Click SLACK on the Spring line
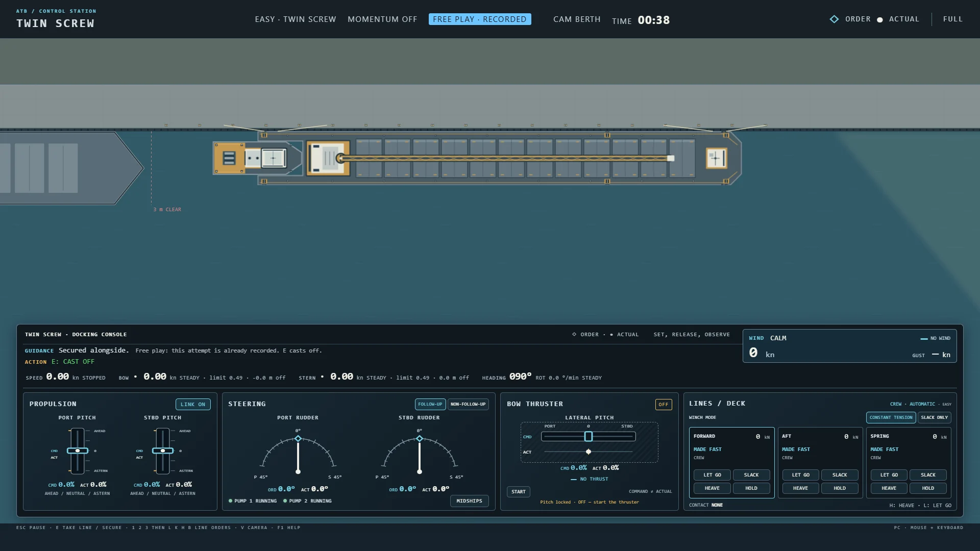Image resolution: width=980 pixels, height=551 pixels. pyautogui.click(x=928, y=475)
